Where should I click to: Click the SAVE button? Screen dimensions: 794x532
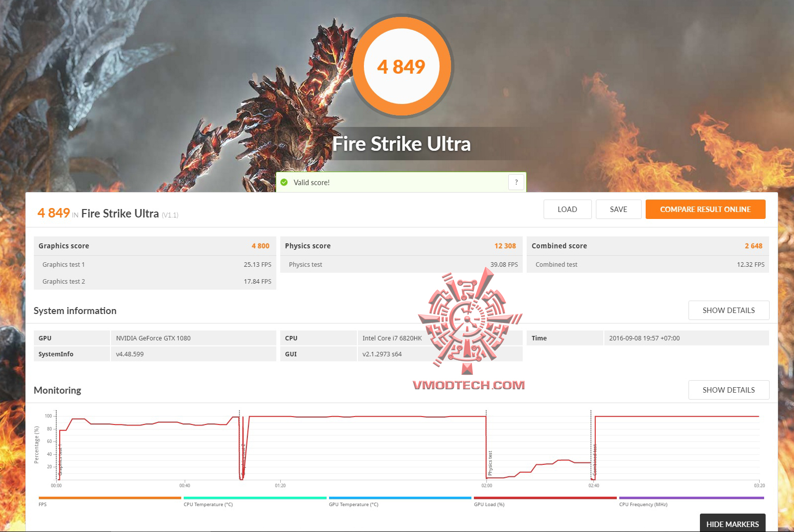(619, 210)
